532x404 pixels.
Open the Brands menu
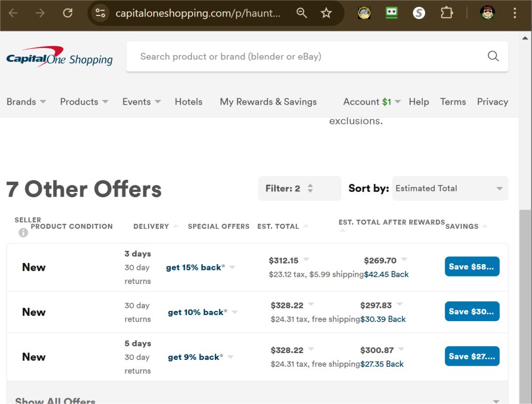[26, 102]
